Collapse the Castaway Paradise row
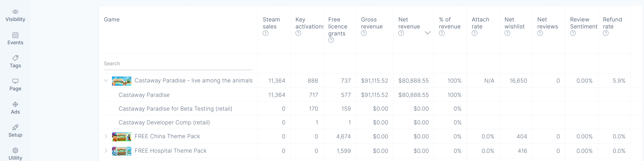Screen dimensions: 644x161 tap(106, 81)
